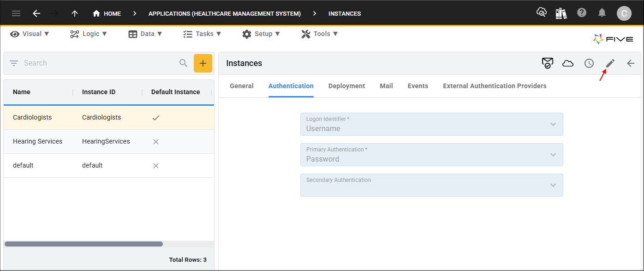
Task: Click the up arrow navigation icon
Action: [74, 13]
